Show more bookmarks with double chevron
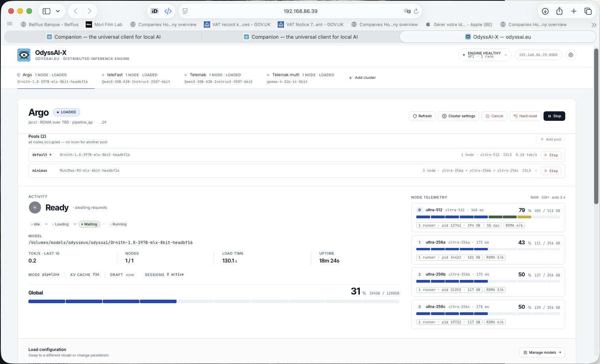The height and width of the screenshot is (364, 600). (x=593, y=24)
